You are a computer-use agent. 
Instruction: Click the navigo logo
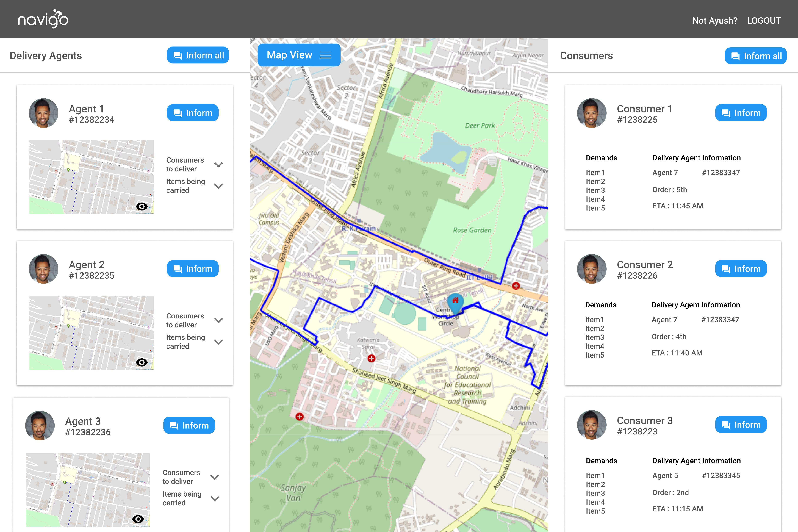click(43, 19)
